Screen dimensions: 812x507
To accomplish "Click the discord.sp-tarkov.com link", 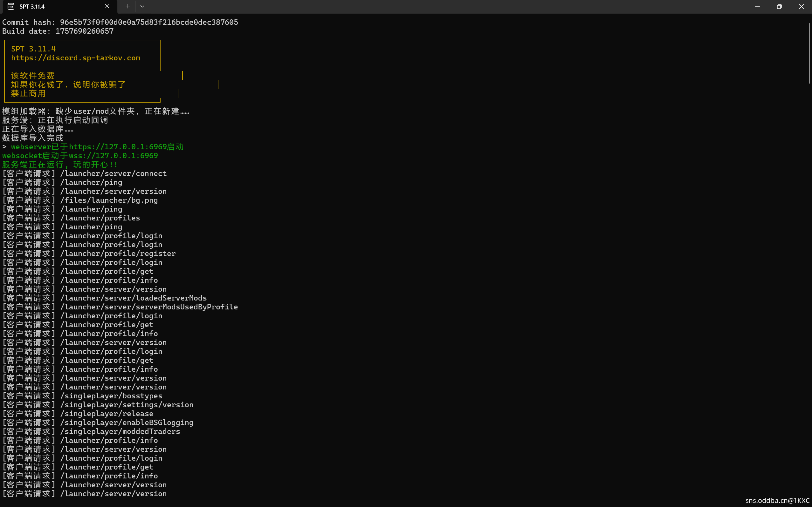I will (x=75, y=58).
